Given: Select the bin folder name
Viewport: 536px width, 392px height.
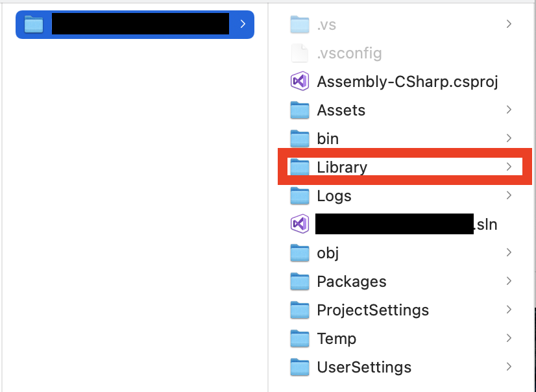Looking at the screenshot, I should [328, 139].
